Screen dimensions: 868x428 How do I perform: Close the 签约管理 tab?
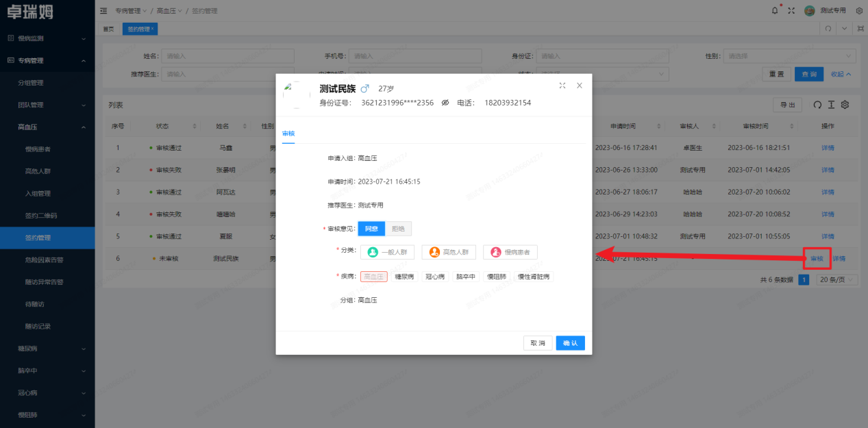point(152,29)
